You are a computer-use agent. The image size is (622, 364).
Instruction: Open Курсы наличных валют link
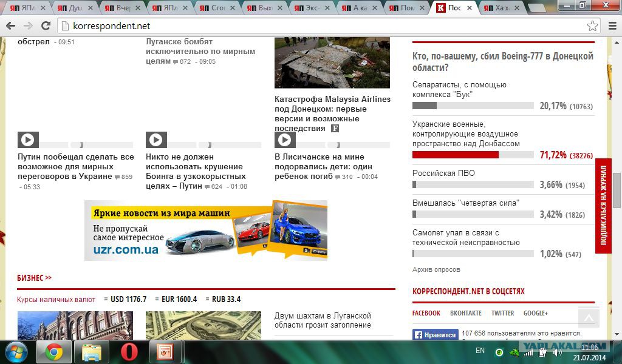[x=56, y=300]
